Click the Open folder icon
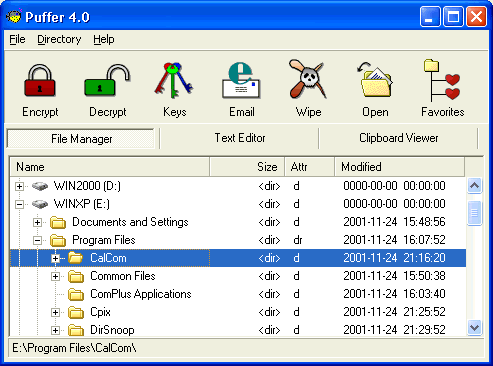 tap(375, 80)
